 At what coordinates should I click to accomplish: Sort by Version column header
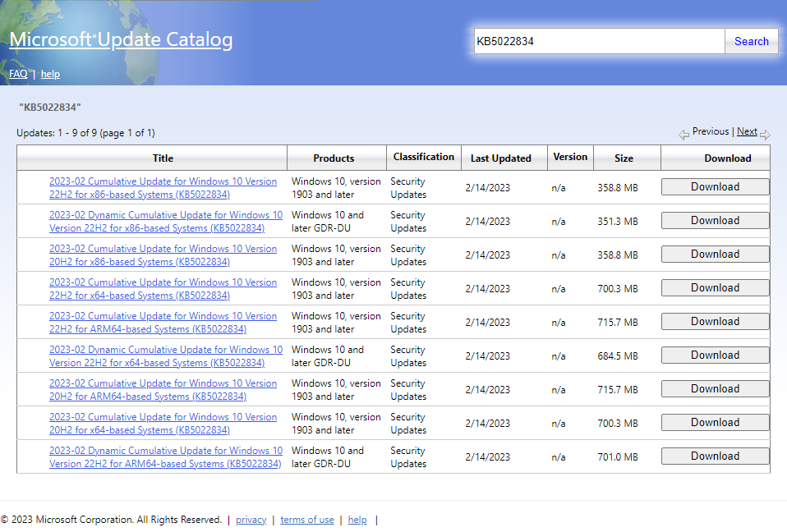tap(570, 157)
